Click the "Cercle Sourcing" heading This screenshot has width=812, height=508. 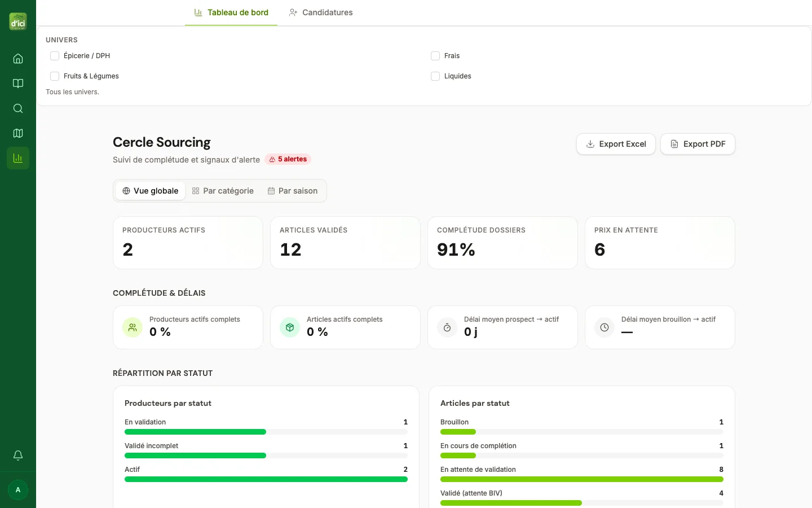tap(162, 142)
